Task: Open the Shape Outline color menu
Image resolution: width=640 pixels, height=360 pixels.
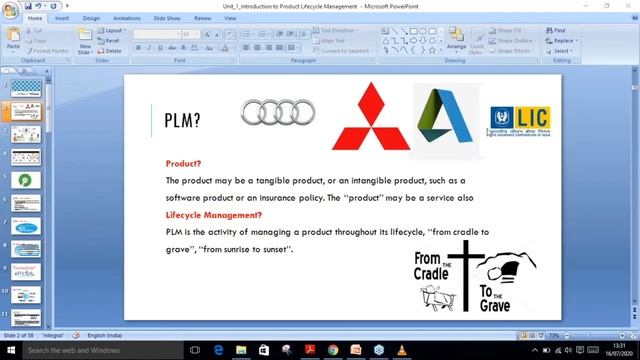Action: point(512,41)
